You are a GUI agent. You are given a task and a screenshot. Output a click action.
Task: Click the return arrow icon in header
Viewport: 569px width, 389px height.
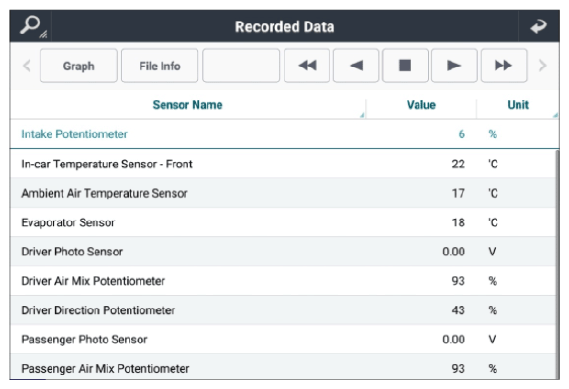pos(539,26)
